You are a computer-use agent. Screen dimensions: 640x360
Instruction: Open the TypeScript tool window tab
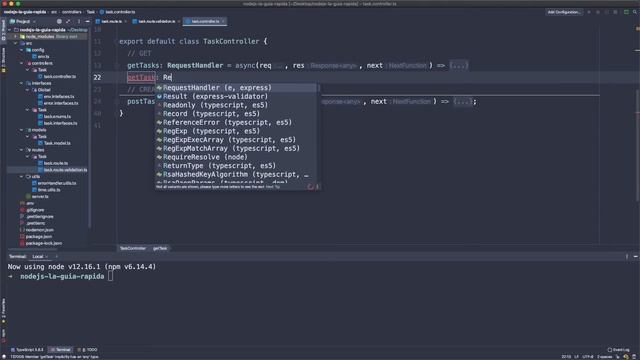27,350
